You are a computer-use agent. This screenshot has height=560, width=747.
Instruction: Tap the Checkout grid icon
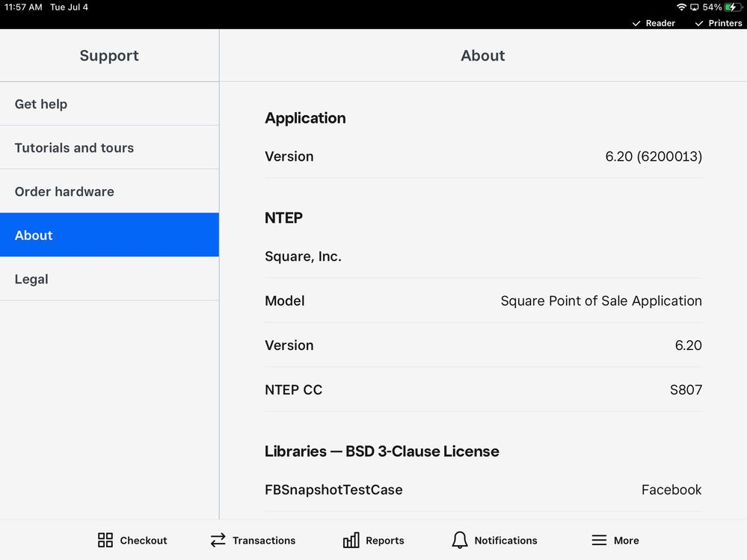tap(105, 540)
